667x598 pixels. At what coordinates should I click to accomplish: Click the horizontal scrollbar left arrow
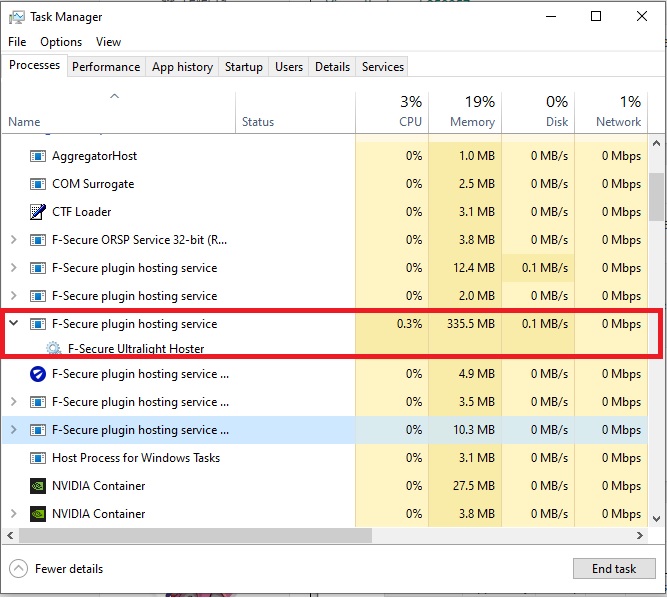pos(10,535)
